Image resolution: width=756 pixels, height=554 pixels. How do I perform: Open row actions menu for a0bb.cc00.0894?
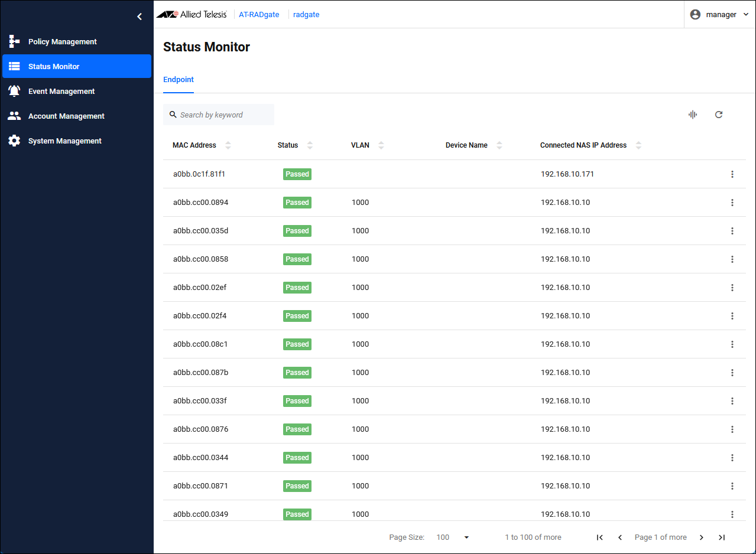732,203
